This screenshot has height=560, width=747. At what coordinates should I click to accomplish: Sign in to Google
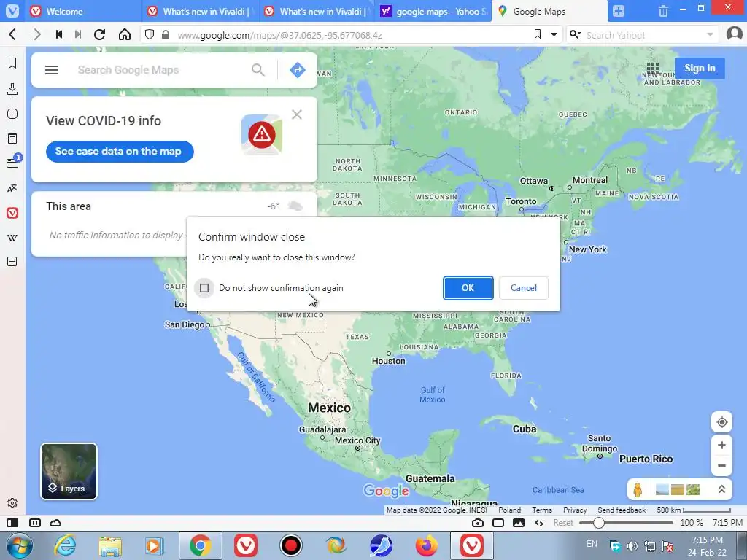coord(700,68)
